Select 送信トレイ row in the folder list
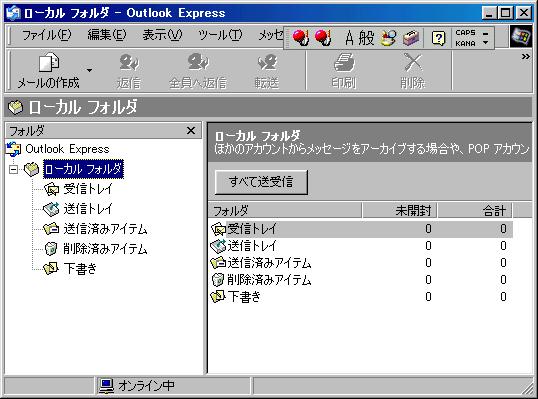The width and height of the screenshot is (538, 399). pos(361,246)
